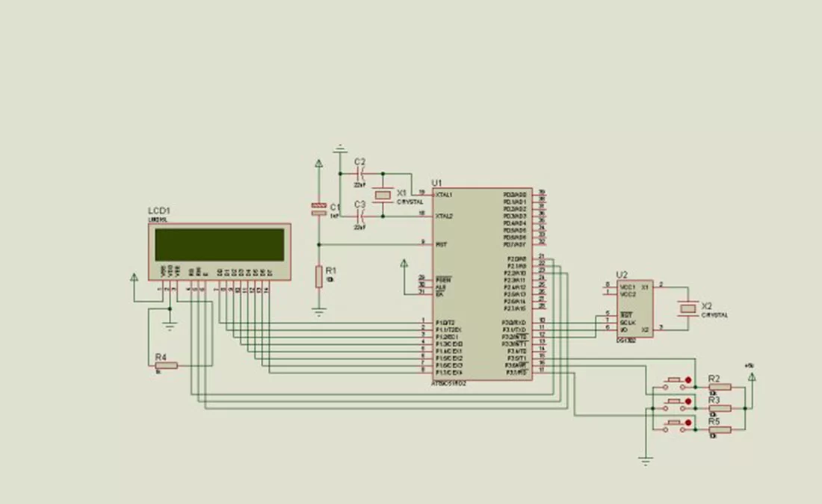Click the PSEN pin label on U1
The image size is (822, 504).
point(443,280)
